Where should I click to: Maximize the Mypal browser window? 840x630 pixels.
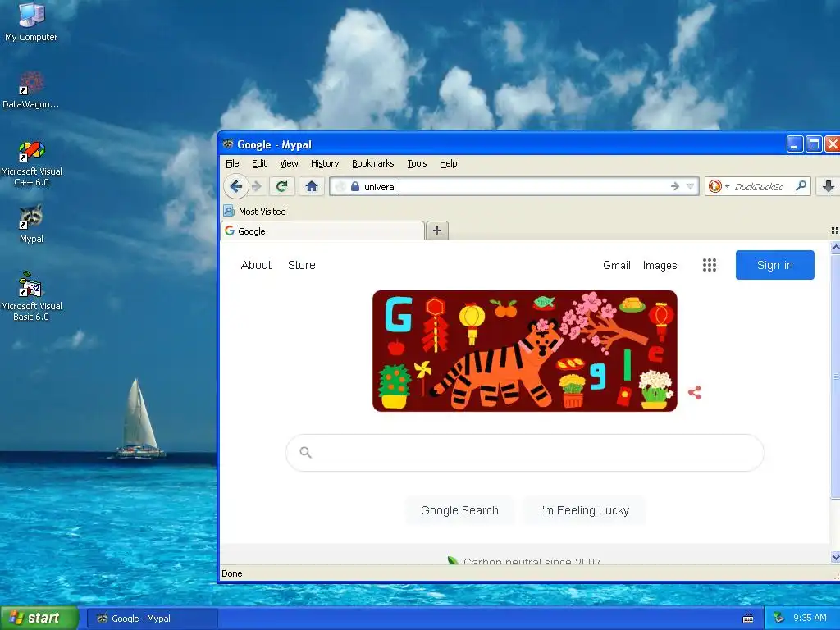(814, 144)
